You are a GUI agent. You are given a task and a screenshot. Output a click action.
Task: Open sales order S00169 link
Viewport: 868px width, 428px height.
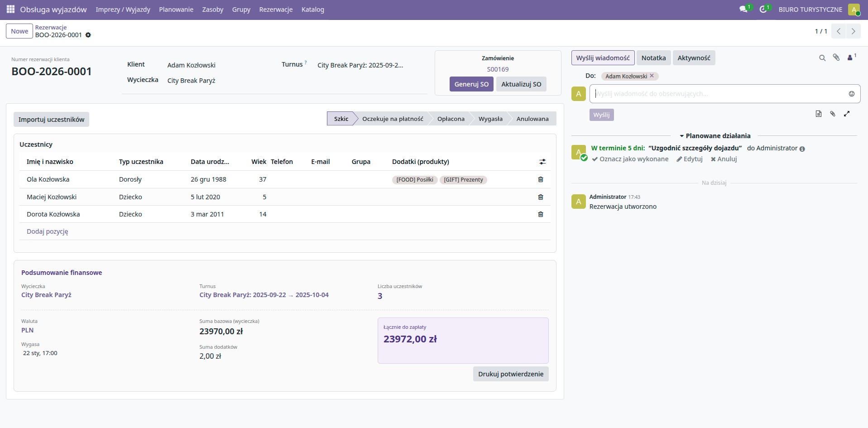click(x=498, y=69)
